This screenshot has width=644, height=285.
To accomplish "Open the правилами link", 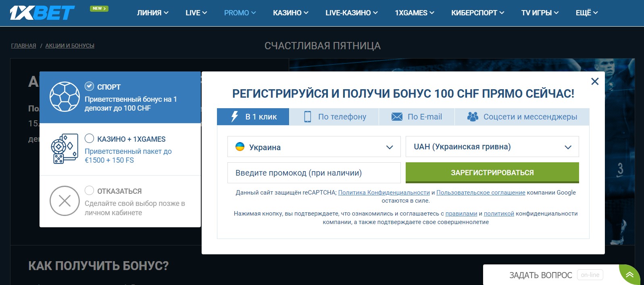I will 461,214.
